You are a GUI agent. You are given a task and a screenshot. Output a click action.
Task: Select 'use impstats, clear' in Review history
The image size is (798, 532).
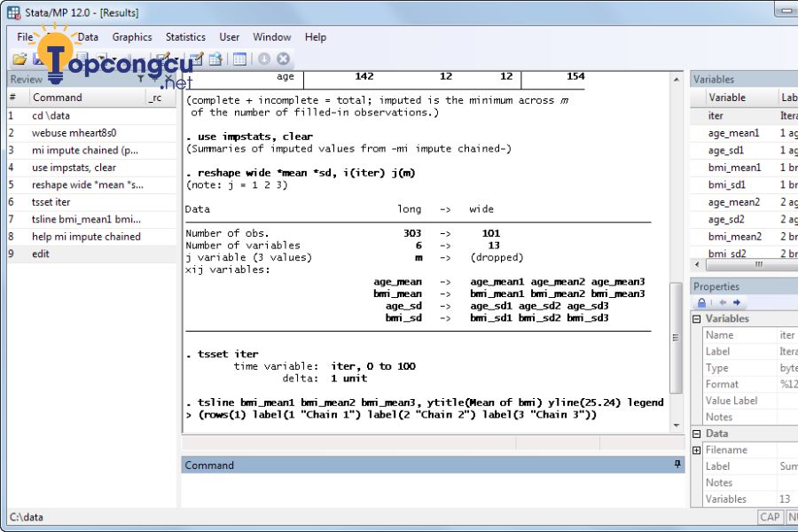click(91, 168)
